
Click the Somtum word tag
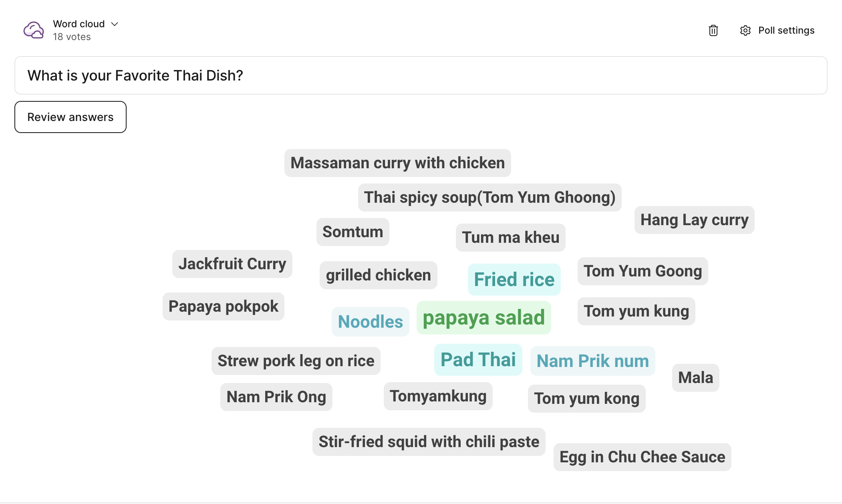353,232
